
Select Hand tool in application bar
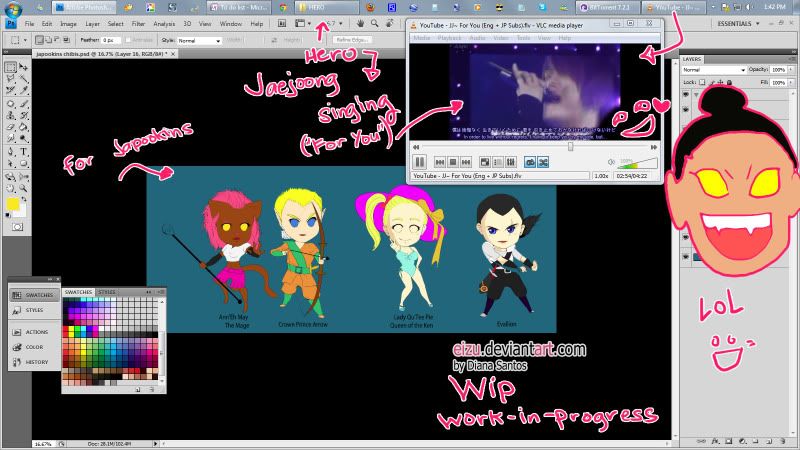(x=360, y=23)
